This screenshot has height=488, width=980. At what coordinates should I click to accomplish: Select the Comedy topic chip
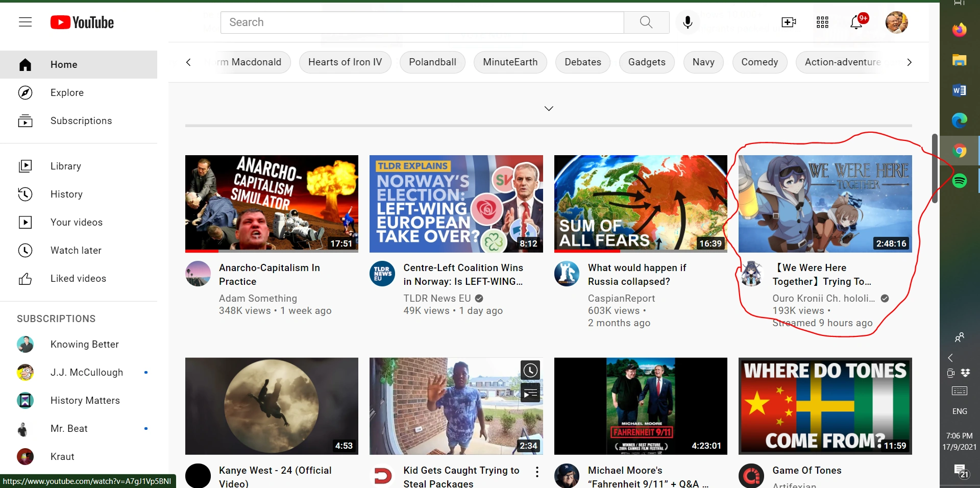[759, 62]
